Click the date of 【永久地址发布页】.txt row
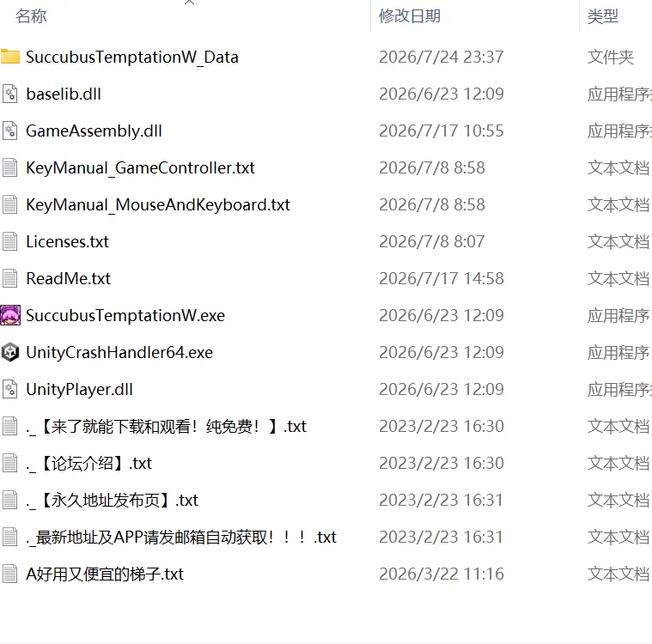The width and height of the screenshot is (652, 644). (442, 500)
